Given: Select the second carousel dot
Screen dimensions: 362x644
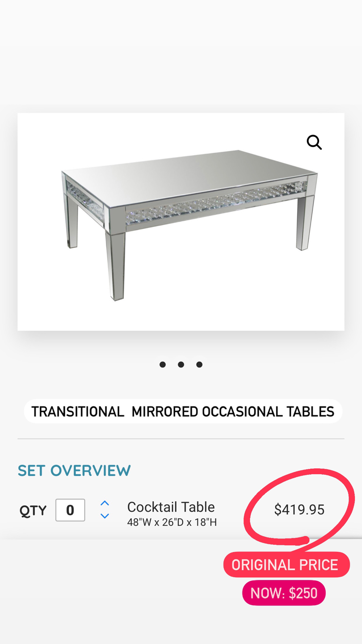Looking at the screenshot, I should 181,364.
